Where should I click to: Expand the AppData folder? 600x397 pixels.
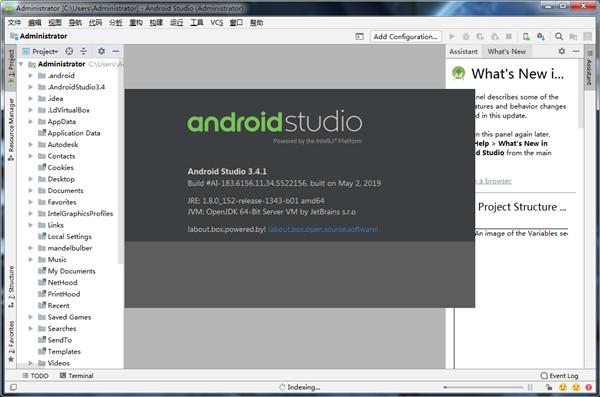(31, 121)
